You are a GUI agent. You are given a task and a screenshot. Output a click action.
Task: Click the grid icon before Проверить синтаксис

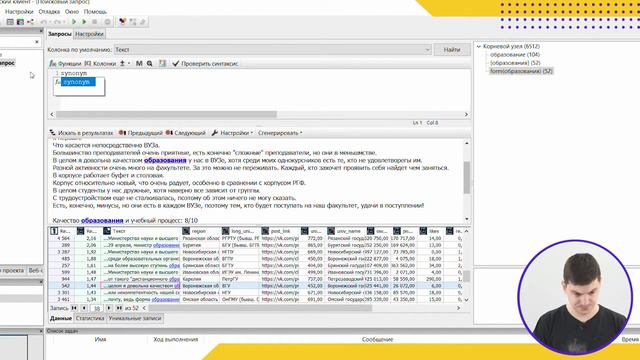pyautogui.click(x=162, y=64)
